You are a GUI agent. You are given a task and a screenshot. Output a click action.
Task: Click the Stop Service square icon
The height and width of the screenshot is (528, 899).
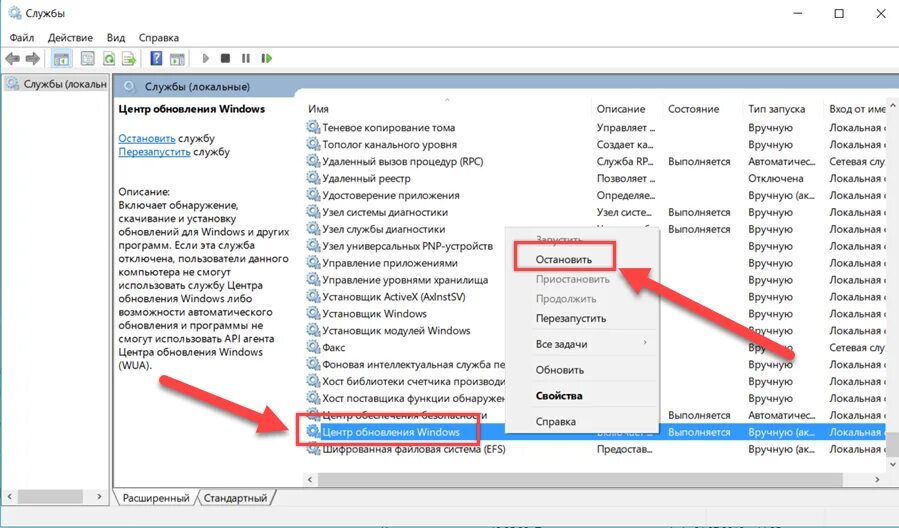point(225,58)
